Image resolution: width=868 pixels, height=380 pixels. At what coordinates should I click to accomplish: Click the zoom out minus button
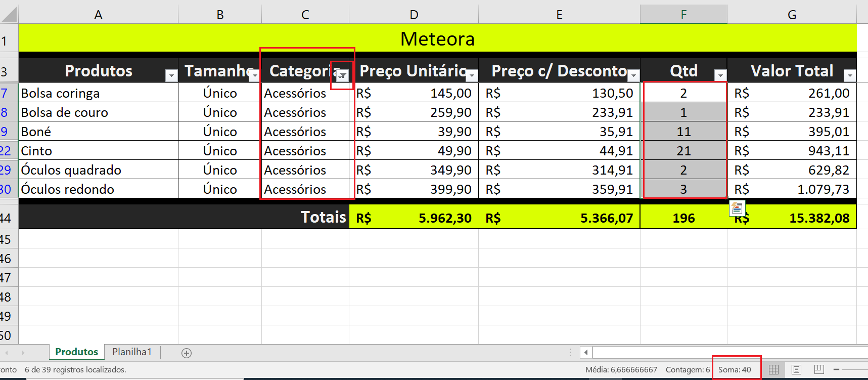pos(836,370)
